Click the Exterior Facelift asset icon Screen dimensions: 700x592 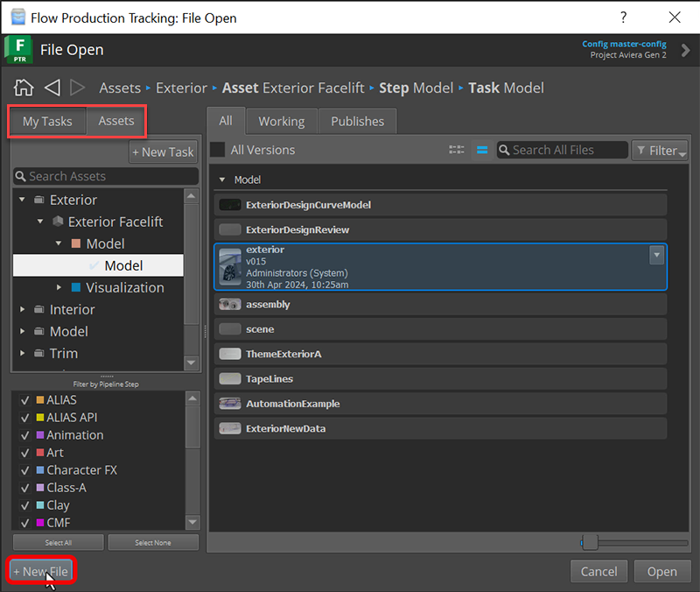[58, 222]
